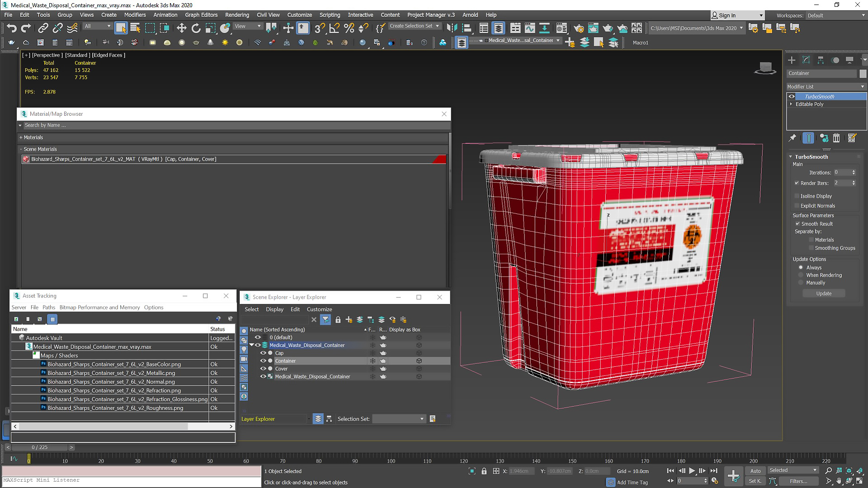Open the Paths menu in Asset Tracking
The height and width of the screenshot is (488, 868).
pos(49,307)
